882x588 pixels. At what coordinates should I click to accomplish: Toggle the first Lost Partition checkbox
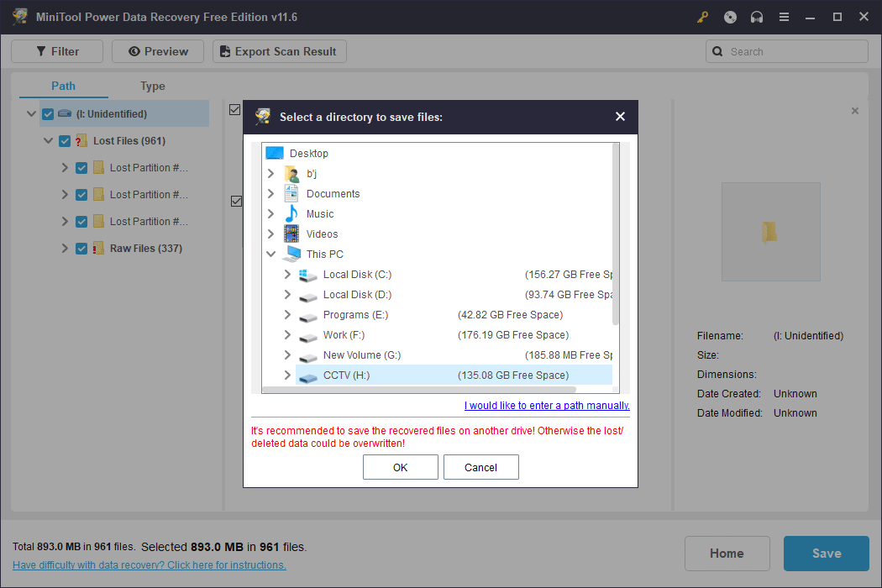coord(81,168)
